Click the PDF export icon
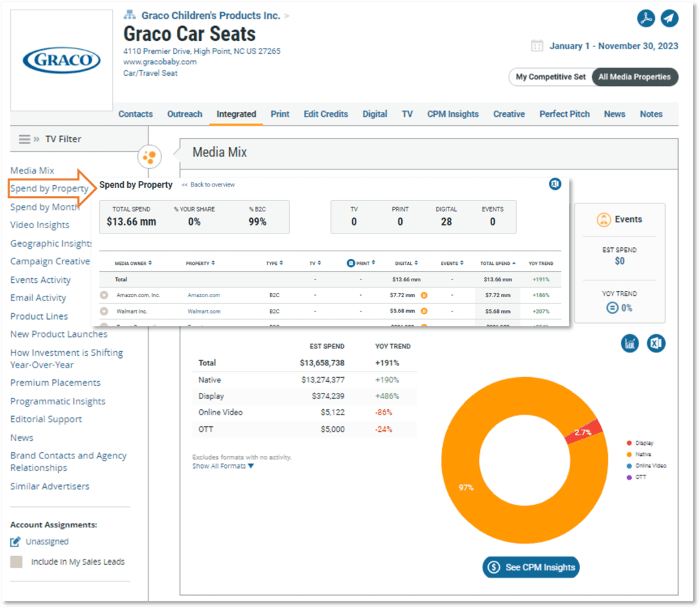The width and height of the screenshot is (700, 608). (x=646, y=18)
